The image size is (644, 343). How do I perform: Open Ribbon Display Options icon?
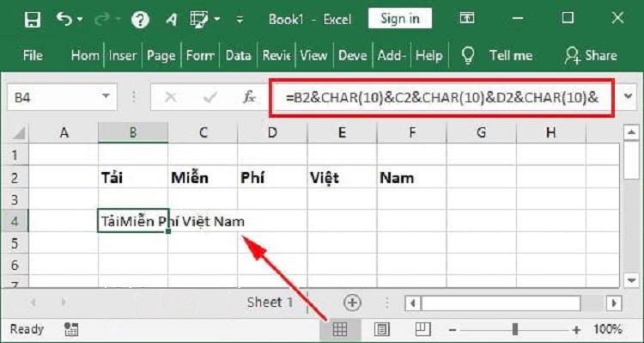click(x=466, y=18)
